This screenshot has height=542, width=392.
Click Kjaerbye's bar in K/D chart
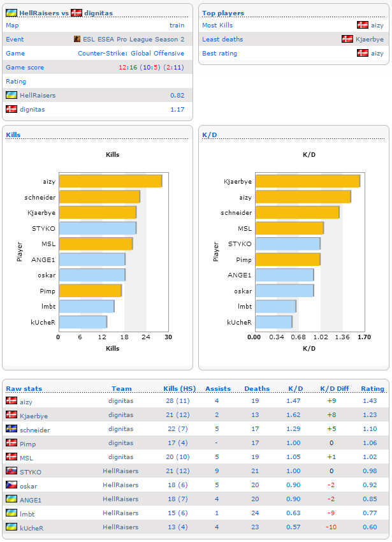pyautogui.click(x=308, y=181)
